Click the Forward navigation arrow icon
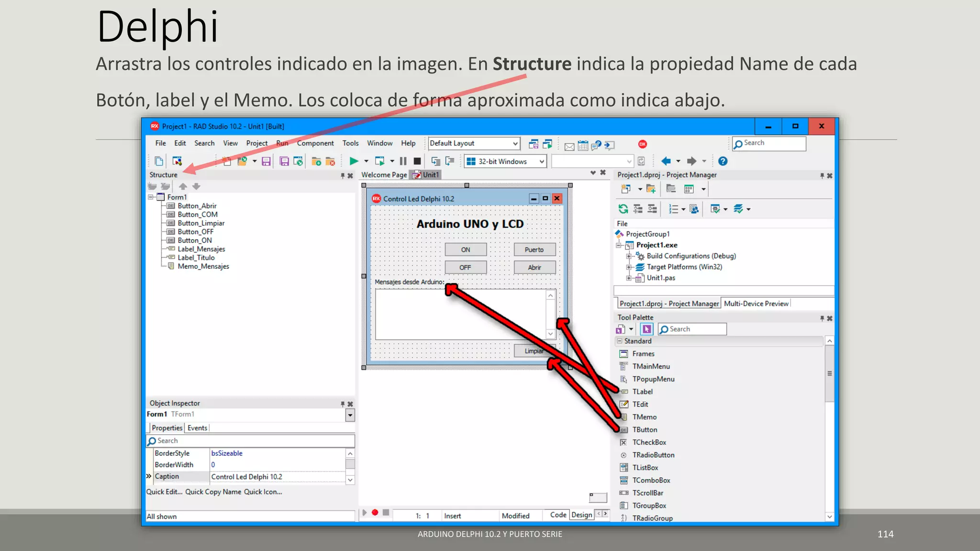This screenshot has width=980, height=551. (691, 161)
